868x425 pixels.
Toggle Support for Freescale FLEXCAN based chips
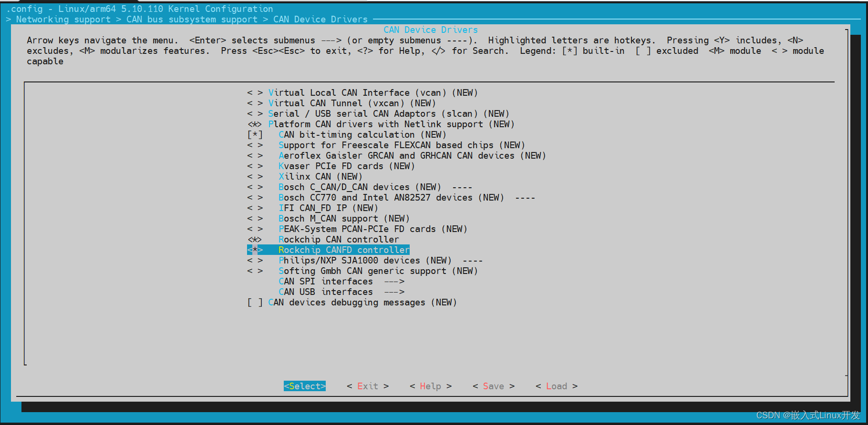[x=386, y=145]
